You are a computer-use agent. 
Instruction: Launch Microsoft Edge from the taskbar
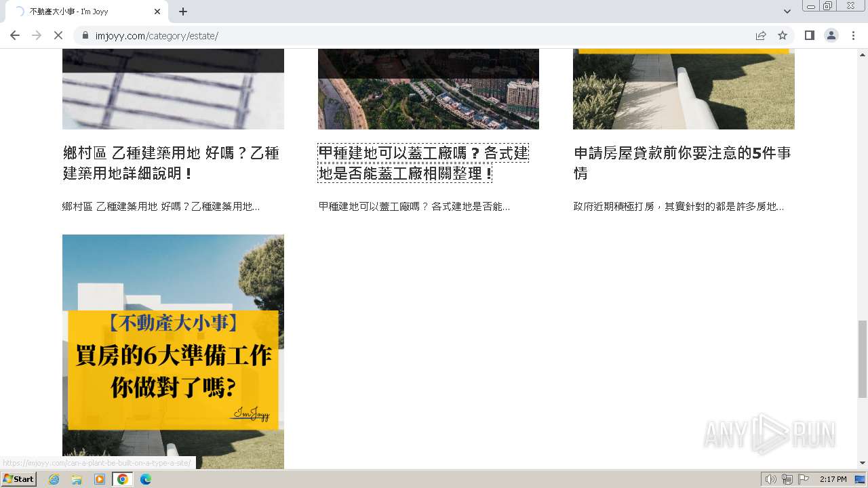click(145, 479)
